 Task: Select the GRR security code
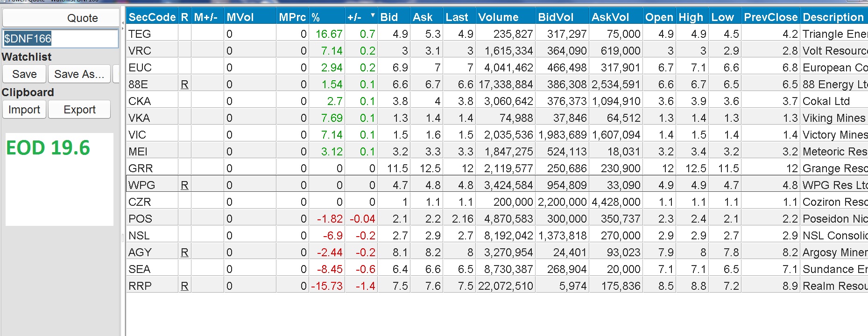click(x=141, y=168)
